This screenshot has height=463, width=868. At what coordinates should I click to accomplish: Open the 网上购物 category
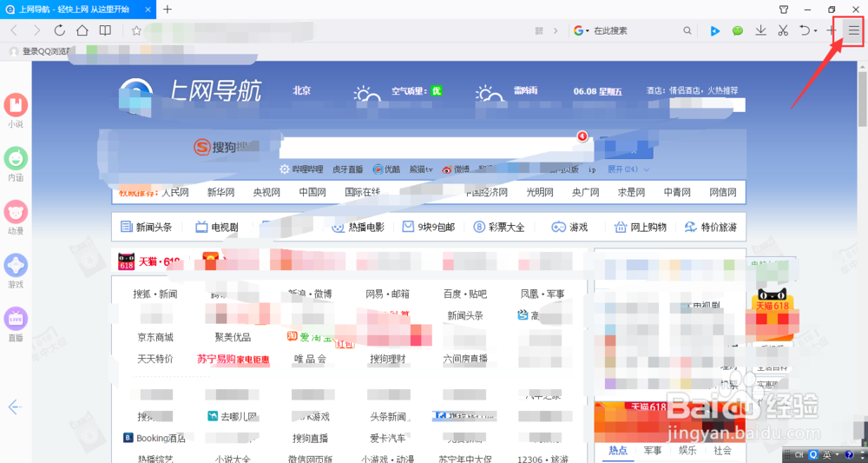coord(641,227)
